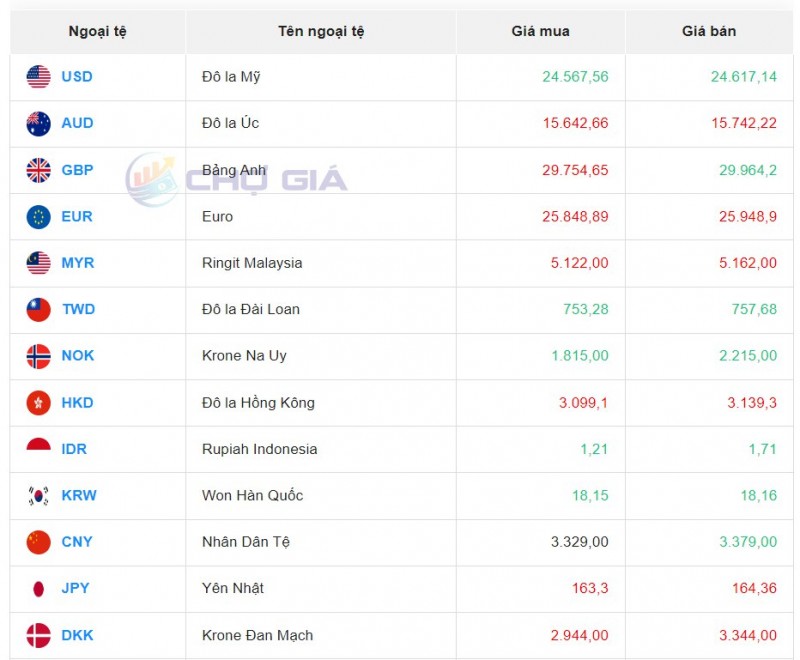This screenshot has width=800, height=660.
Task: Click the United States flag icon
Action: point(39,77)
